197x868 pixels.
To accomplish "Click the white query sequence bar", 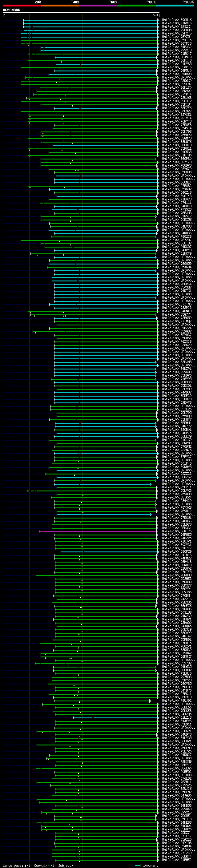I will pos(81,13).
